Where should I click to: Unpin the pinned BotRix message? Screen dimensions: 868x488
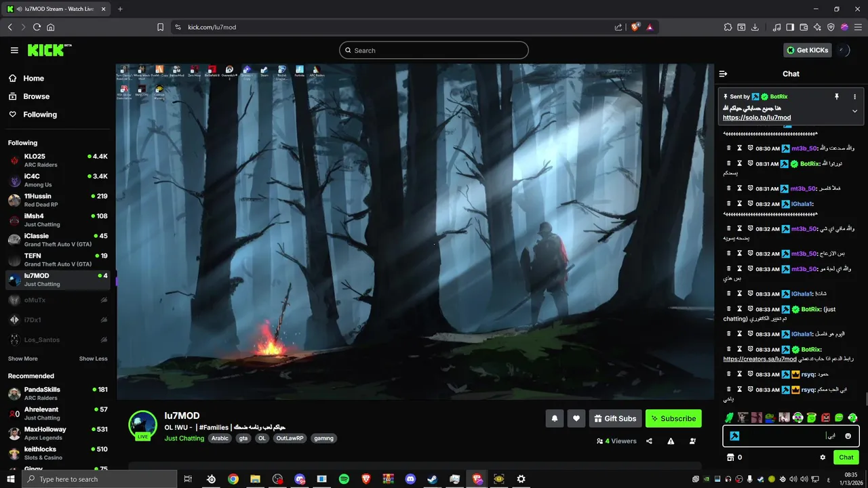tap(837, 97)
